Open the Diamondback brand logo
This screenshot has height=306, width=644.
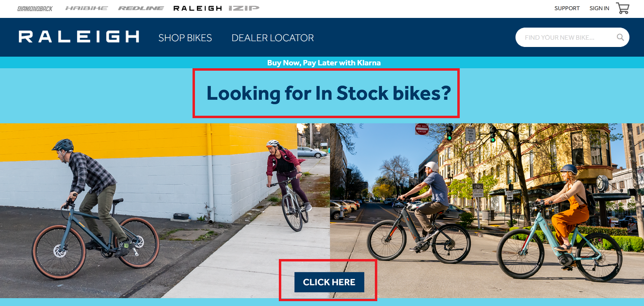pyautogui.click(x=35, y=8)
